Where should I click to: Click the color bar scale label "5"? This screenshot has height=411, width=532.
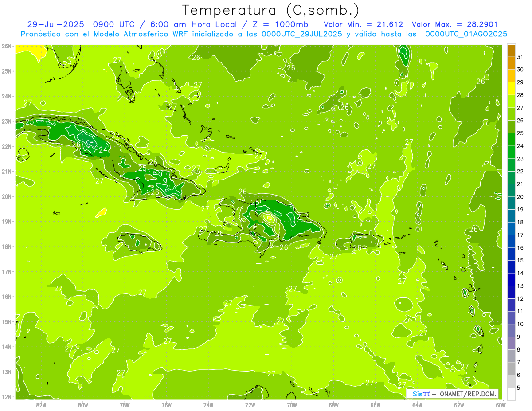click(519, 388)
